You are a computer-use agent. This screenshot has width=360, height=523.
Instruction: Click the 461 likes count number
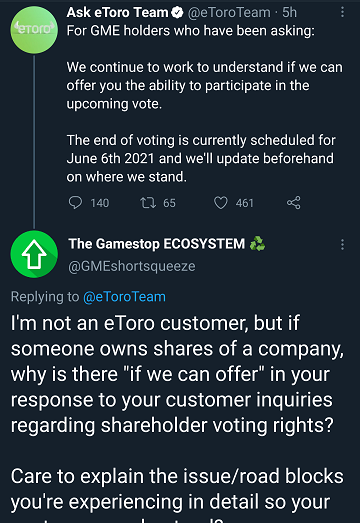245,203
